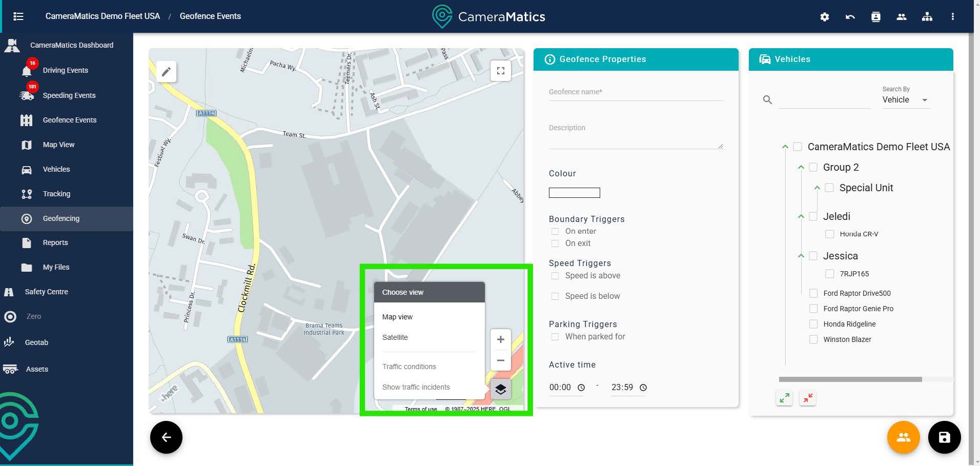980x466 pixels.
Task: Click the pencil draw tool on map
Action: coord(166,72)
